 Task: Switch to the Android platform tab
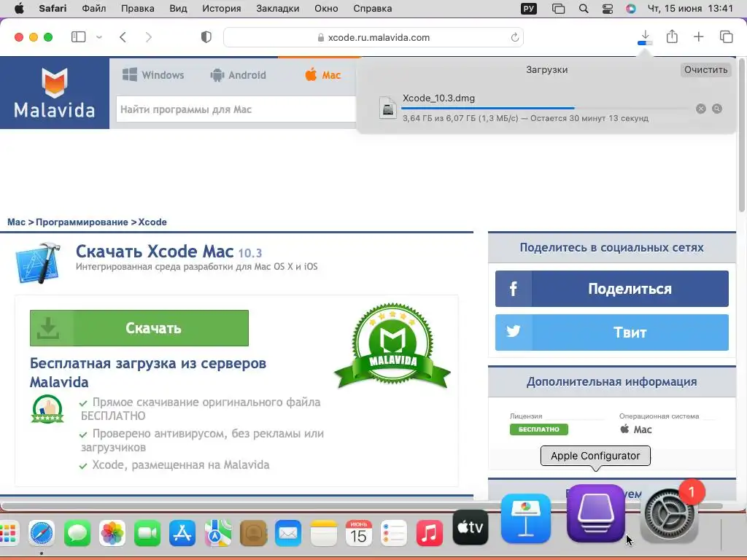[x=239, y=75]
